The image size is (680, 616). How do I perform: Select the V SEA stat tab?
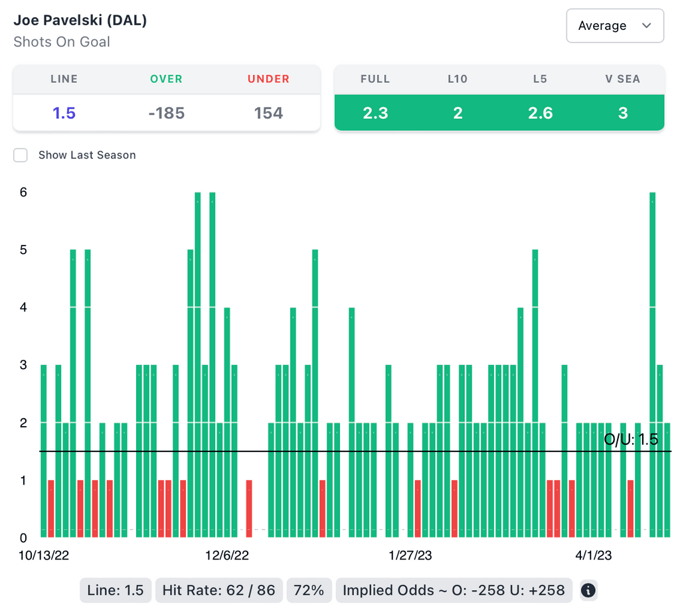coord(622,79)
